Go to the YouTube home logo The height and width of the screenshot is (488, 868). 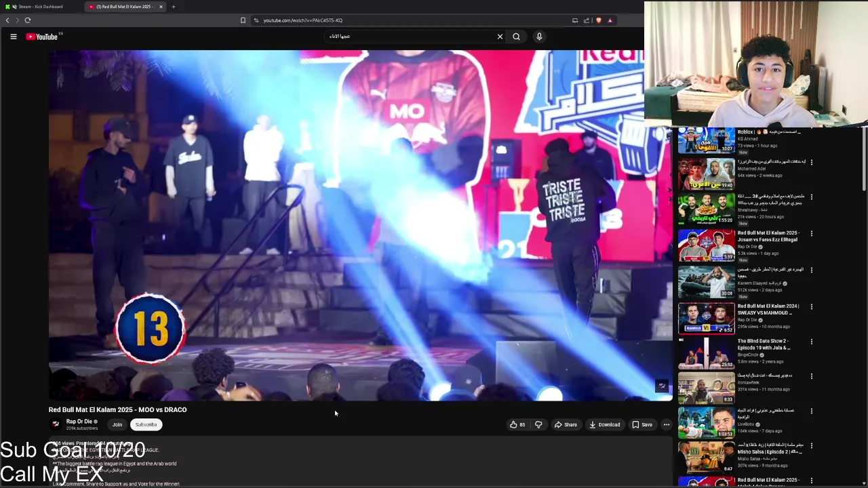coord(42,37)
